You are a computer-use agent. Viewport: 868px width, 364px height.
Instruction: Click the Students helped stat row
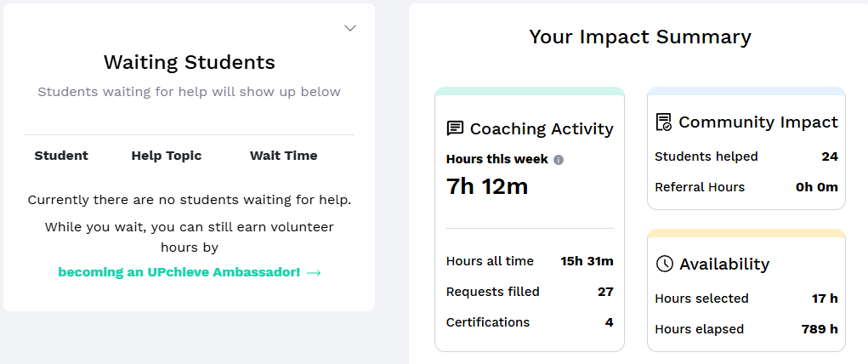746,156
